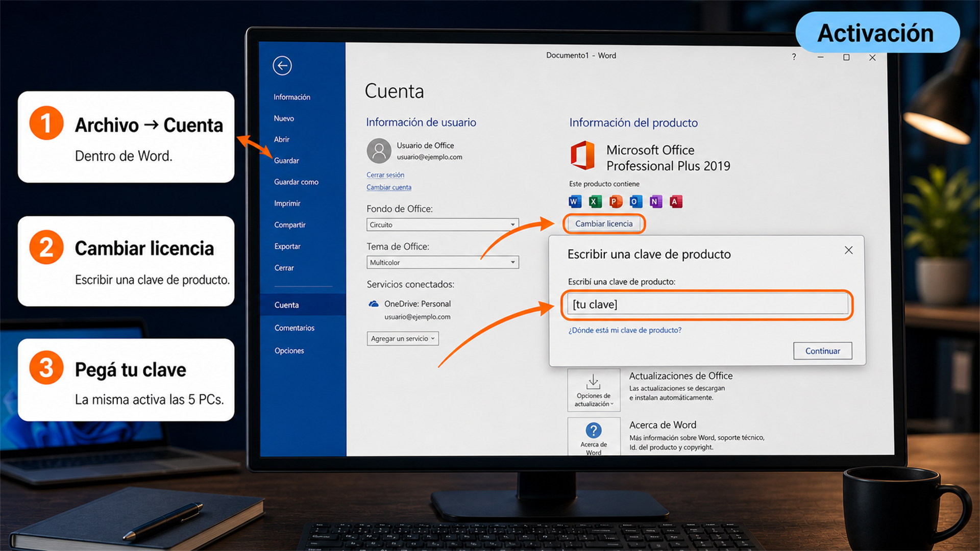980x551 pixels.
Task: Select Cuenta in the backstage menu
Action: click(303, 305)
